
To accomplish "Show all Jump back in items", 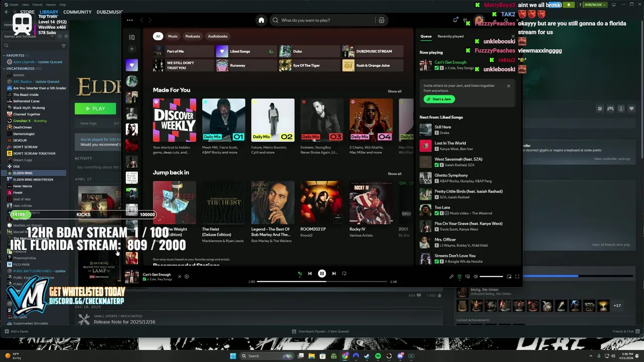I will (394, 174).
